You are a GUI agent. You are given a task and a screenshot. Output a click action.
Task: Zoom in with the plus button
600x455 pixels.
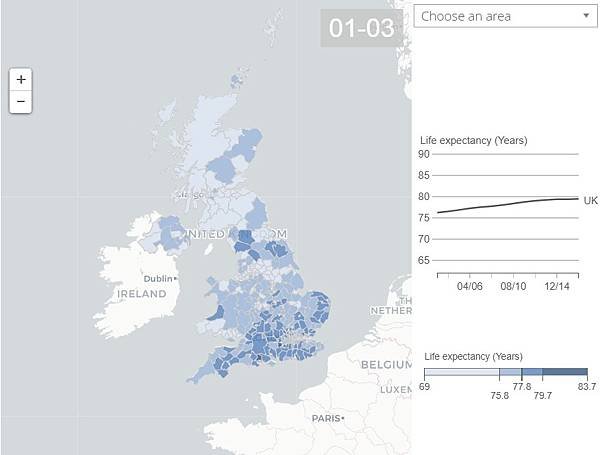pos(21,80)
